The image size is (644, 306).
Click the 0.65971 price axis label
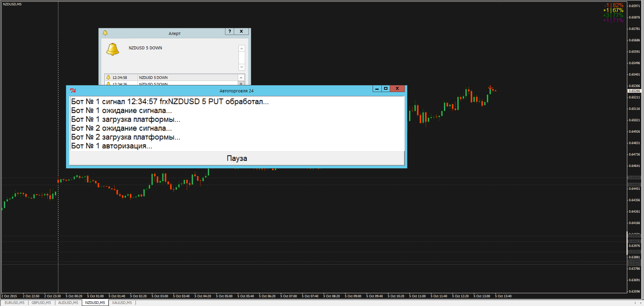(634, 6)
